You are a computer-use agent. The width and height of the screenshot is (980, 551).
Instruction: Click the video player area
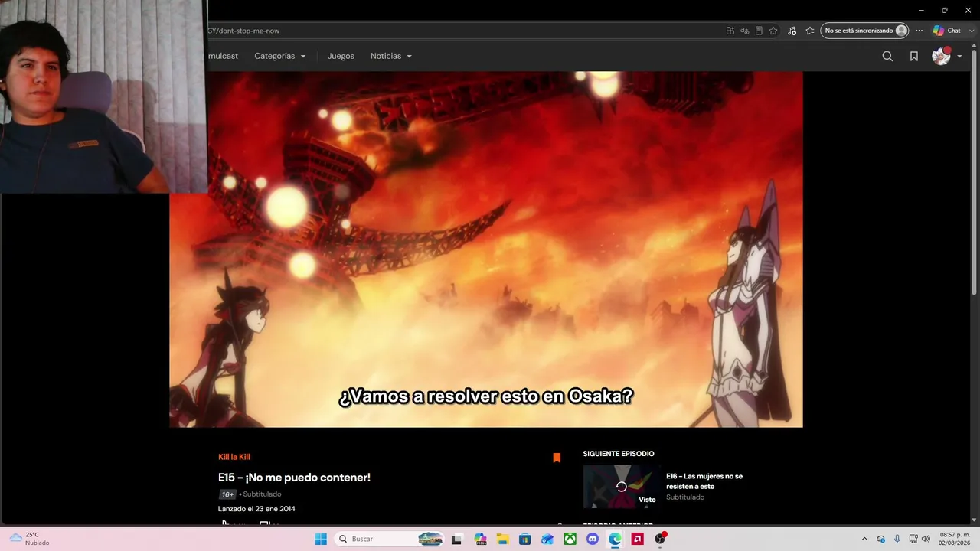point(485,249)
